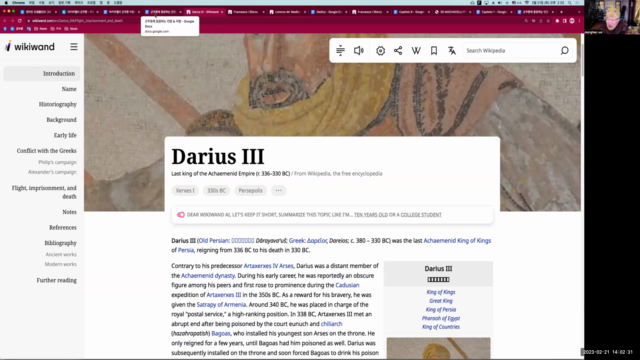640x360 pixels.
Task: Click the infobox portrait thumbnail
Action: (438, 348)
